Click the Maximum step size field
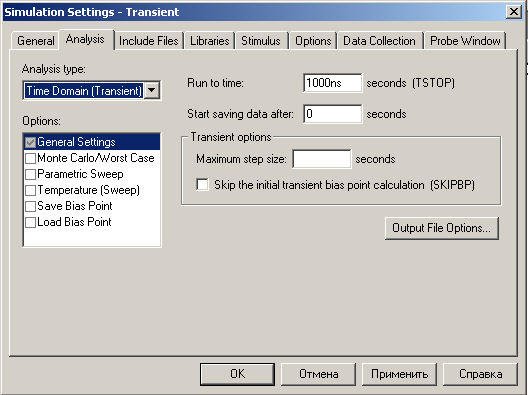Image resolution: width=528 pixels, height=395 pixels. (x=322, y=159)
